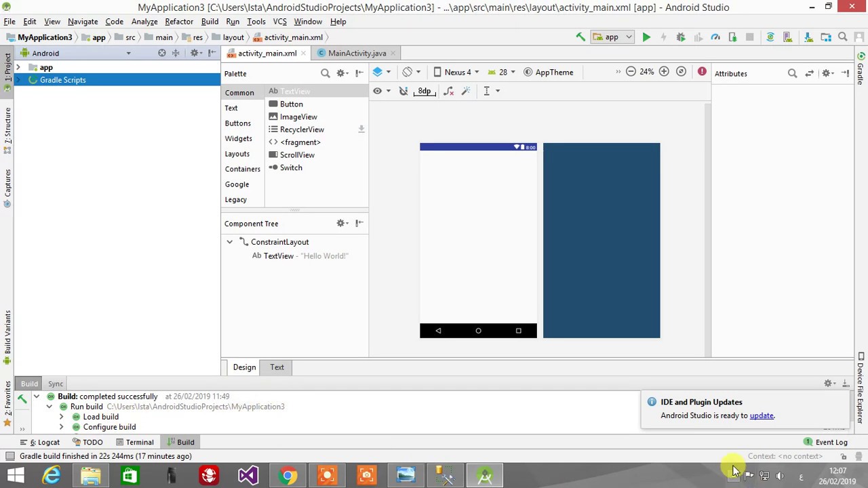868x488 pixels.
Task: Search the Palette with magnifier icon
Action: tap(325, 73)
